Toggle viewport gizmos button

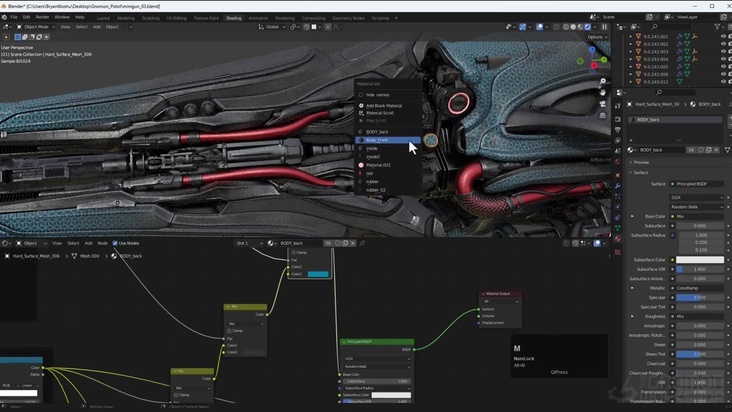coord(522,27)
